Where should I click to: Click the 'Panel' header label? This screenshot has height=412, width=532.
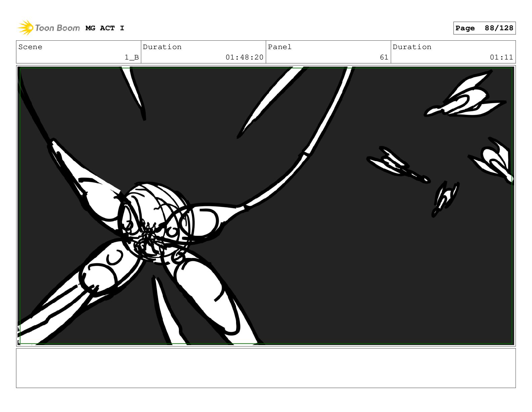(279, 47)
